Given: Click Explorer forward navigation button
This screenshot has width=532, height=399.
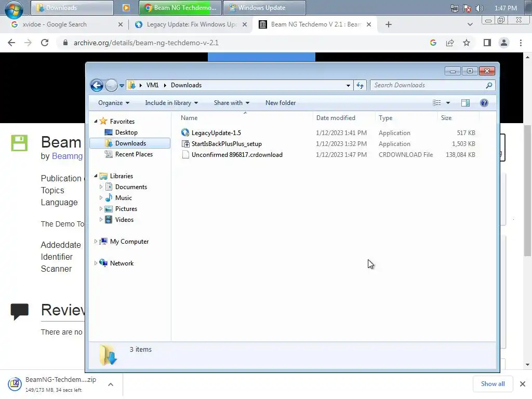Looking at the screenshot, I should (111, 86).
